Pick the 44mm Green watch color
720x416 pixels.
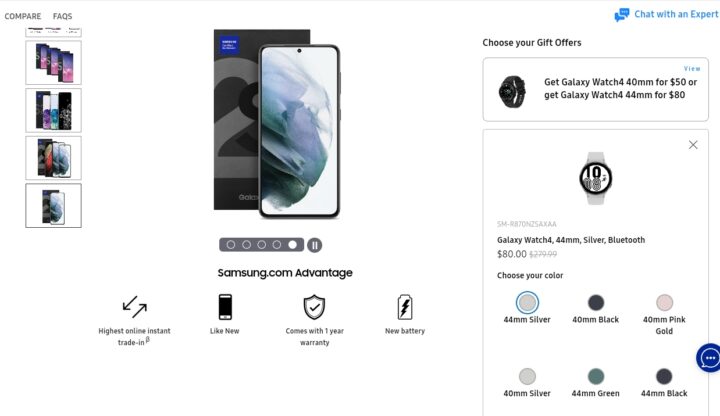point(596,377)
